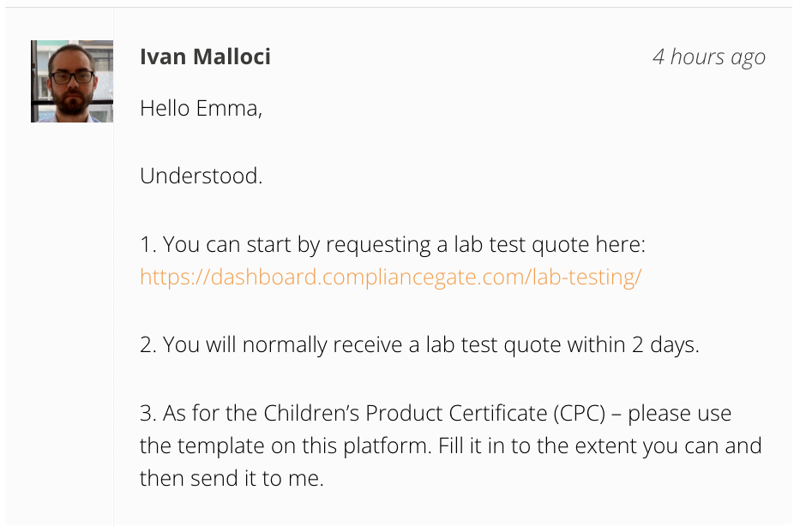Click the glasses on the avatar face
This screenshot has height=532, width=800.
(x=72, y=77)
